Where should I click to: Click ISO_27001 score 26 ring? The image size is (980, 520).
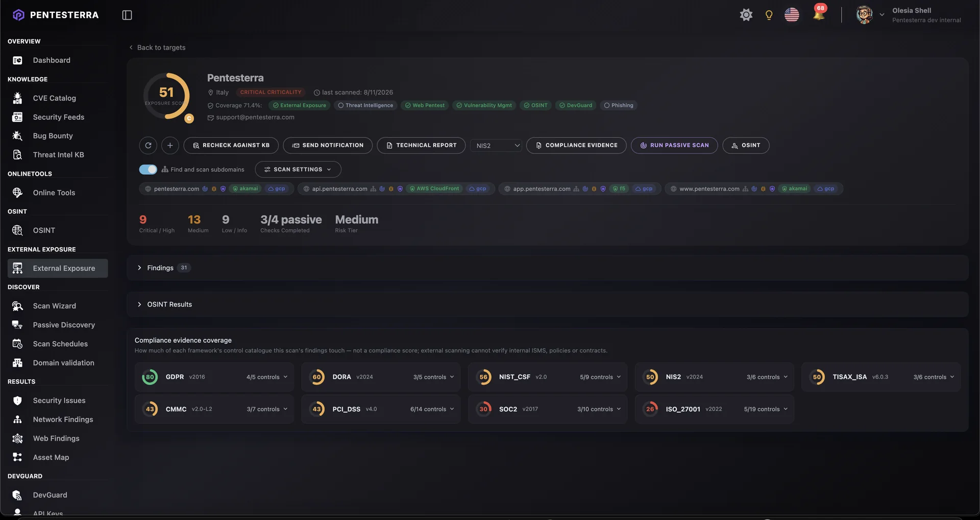tap(650, 409)
